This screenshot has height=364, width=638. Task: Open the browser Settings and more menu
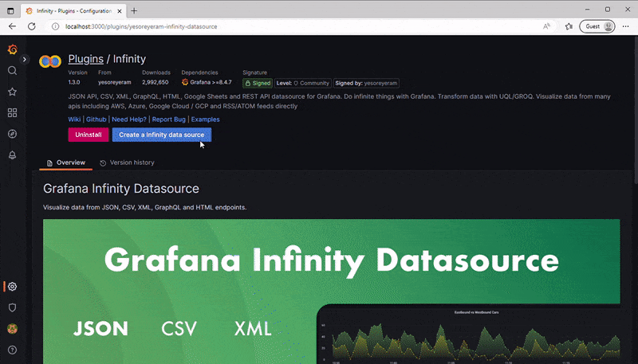click(626, 26)
